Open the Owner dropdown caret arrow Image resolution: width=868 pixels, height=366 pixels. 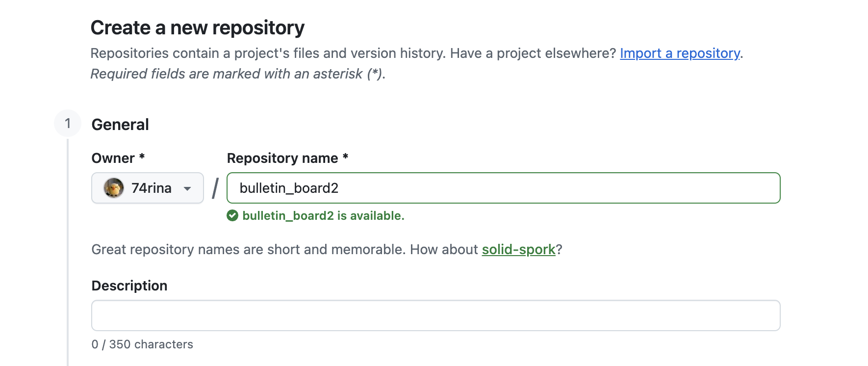pos(187,188)
